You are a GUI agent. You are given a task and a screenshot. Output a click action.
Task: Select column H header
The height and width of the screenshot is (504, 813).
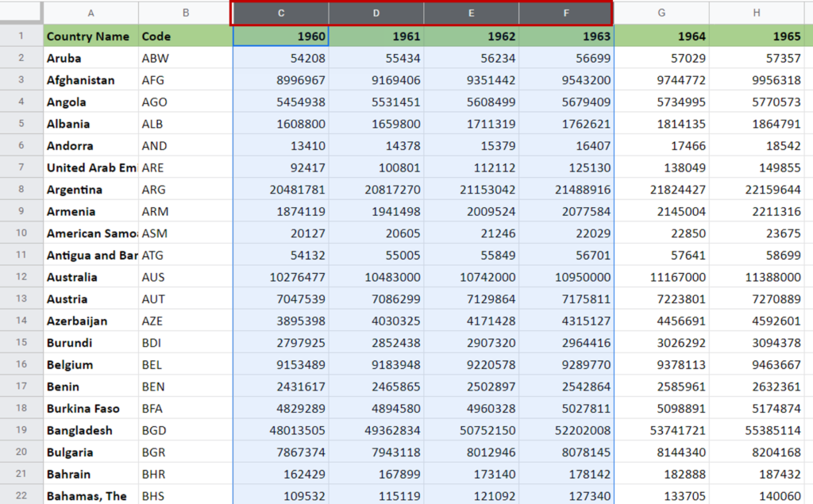click(x=757, y=13)
